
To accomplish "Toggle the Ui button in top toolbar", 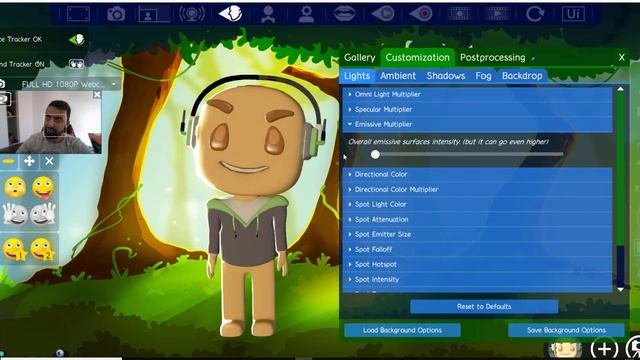I will coord(573,14).
